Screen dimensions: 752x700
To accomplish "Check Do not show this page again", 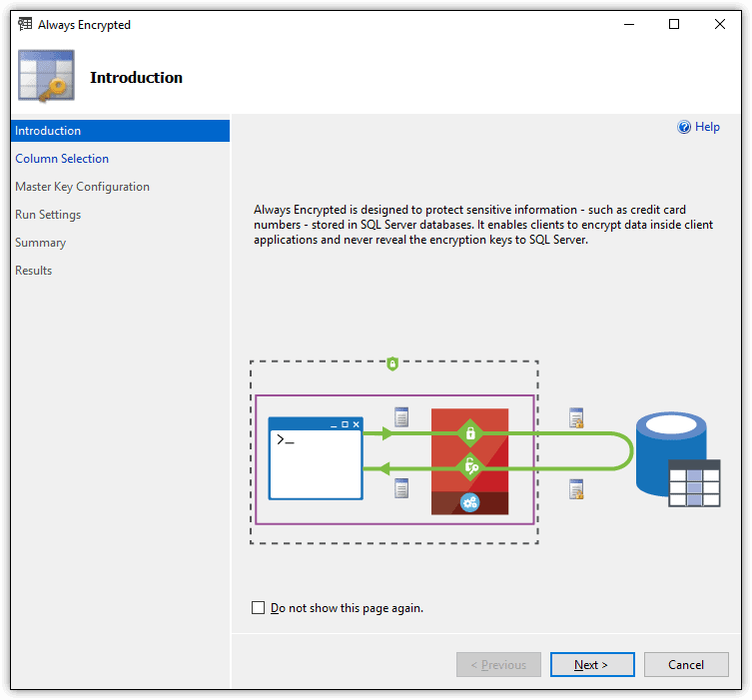I will click(x=258, y=608).
